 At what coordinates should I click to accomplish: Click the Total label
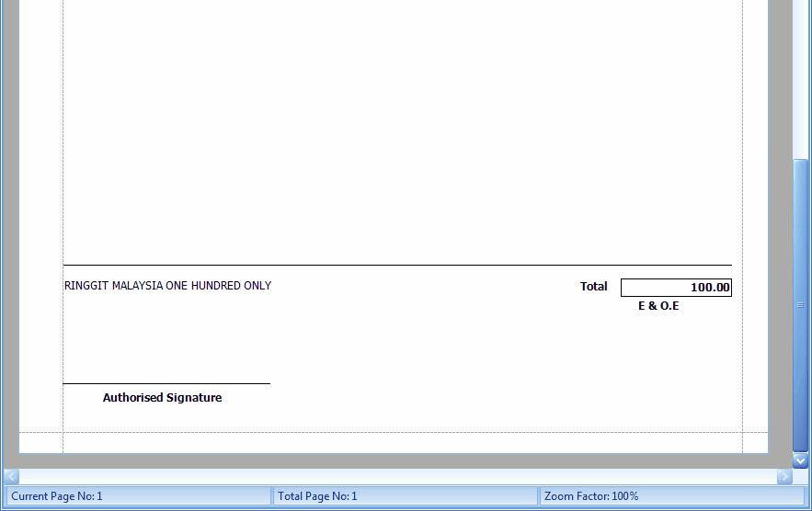pyautogui.click(x=593, y=287)
